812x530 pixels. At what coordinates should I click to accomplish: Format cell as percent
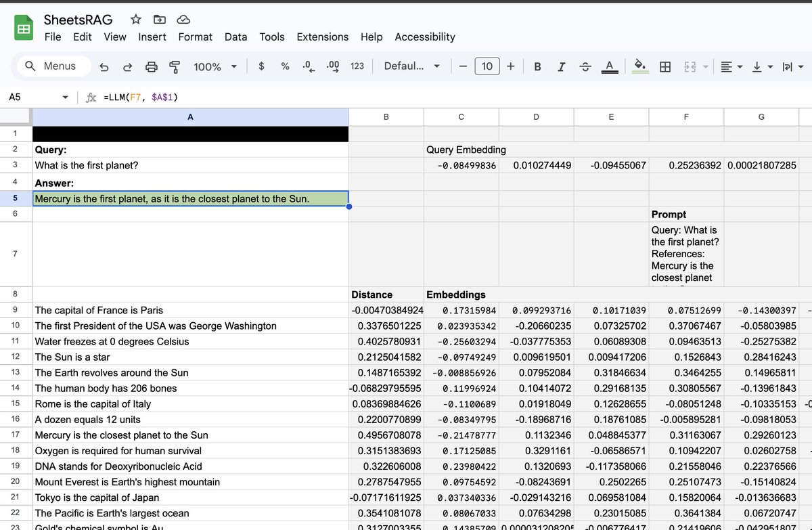point(285,66)
